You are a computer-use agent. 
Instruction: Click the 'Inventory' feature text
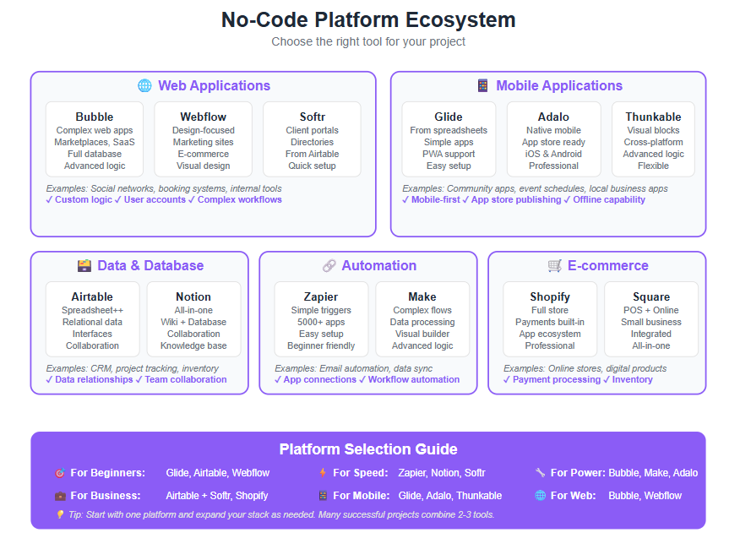633,379
